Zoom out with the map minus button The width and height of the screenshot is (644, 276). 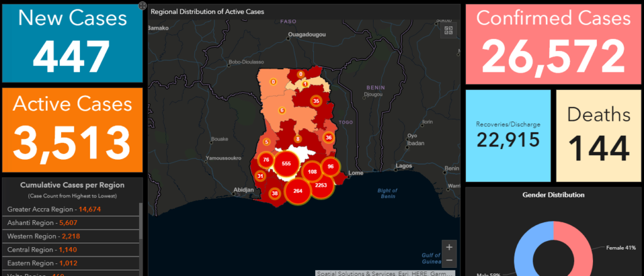pos(448,260)
